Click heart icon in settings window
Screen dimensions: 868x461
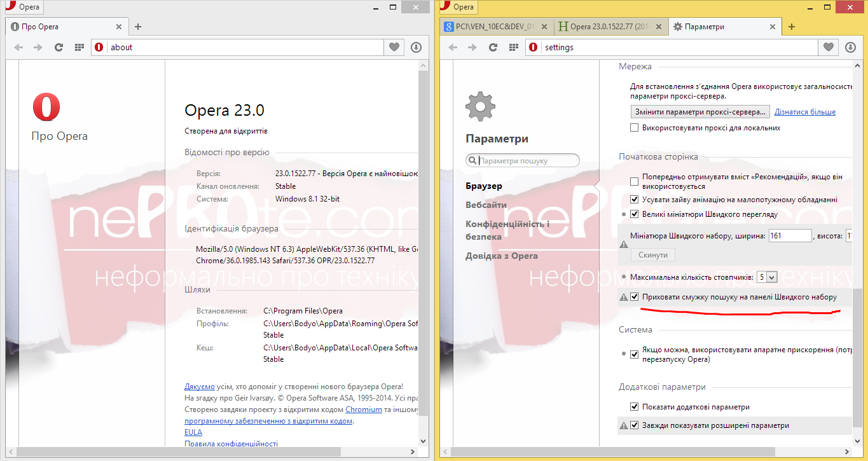(828, 47)
